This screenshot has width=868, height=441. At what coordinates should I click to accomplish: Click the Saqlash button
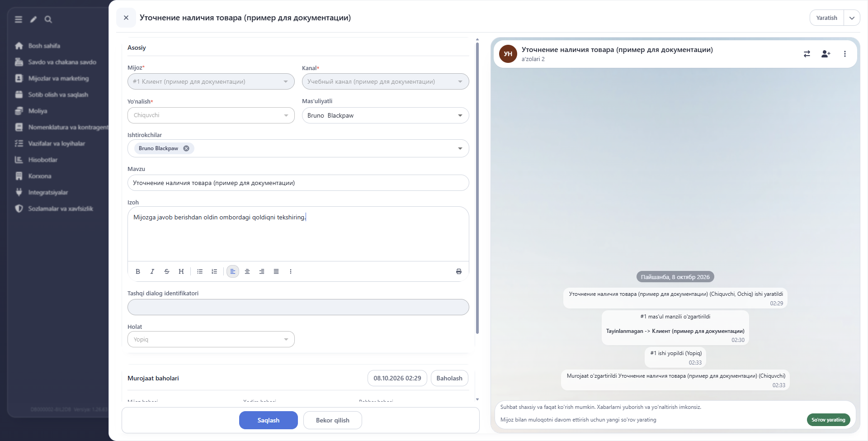(x=269, y=420)
